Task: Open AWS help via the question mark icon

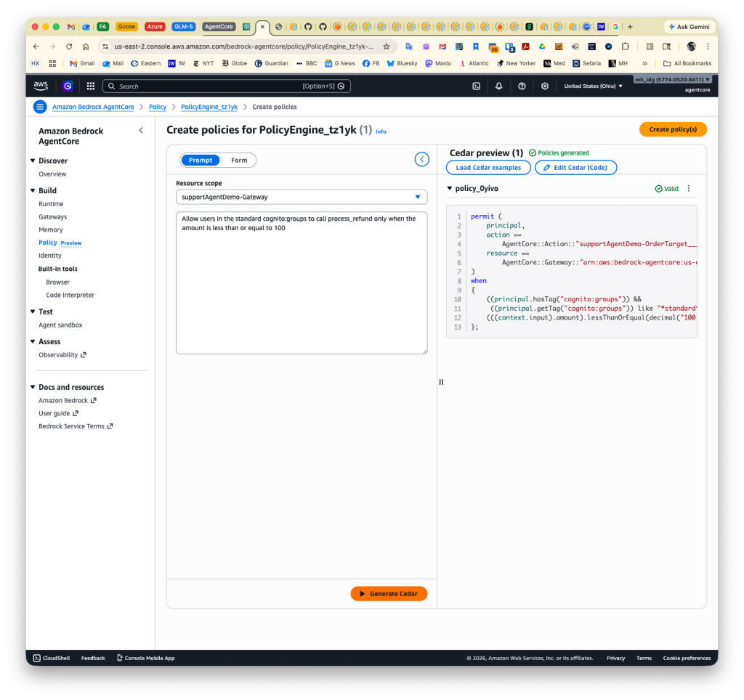Action: coord(522,86)
